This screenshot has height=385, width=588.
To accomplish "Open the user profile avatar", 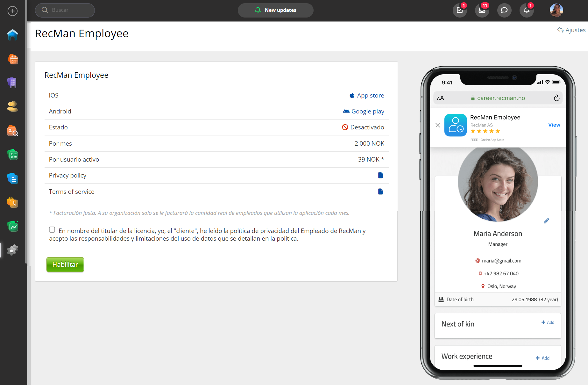I will tap(556, 10).
